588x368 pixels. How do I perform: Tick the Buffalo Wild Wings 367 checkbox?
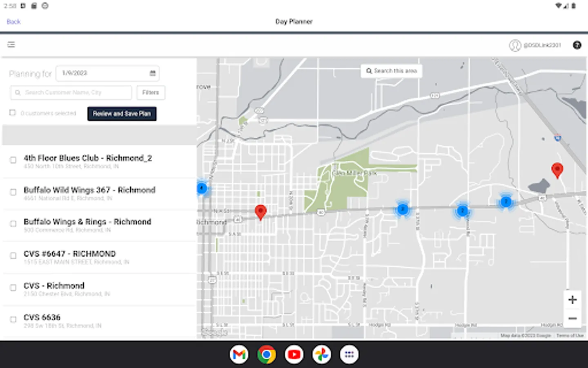(x=13, y=192)
